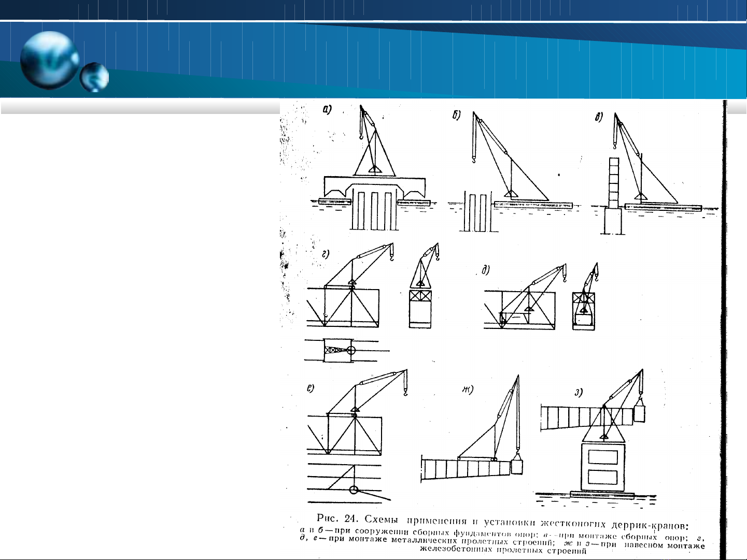
Task: Click the label 'ж)' in the bottom row
Action: point(468,390)
